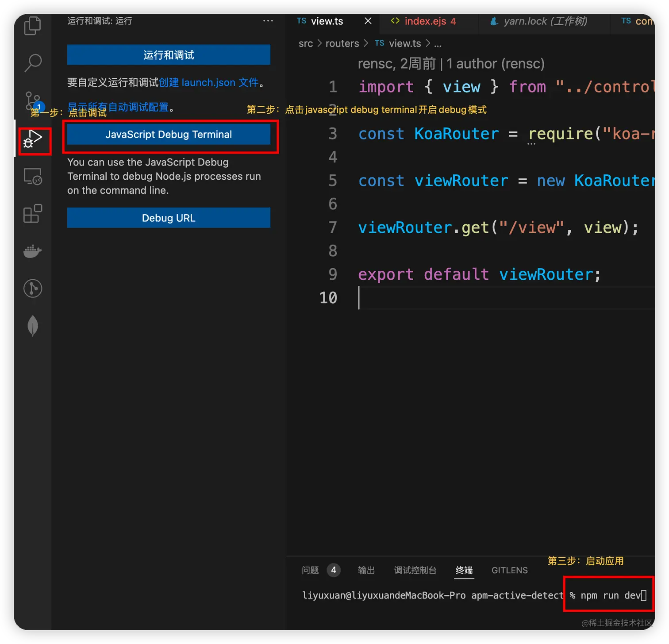This screenshot has height=644, width=669.
Task: Open the Remote Explorer icon
Action: pos(33,177)
